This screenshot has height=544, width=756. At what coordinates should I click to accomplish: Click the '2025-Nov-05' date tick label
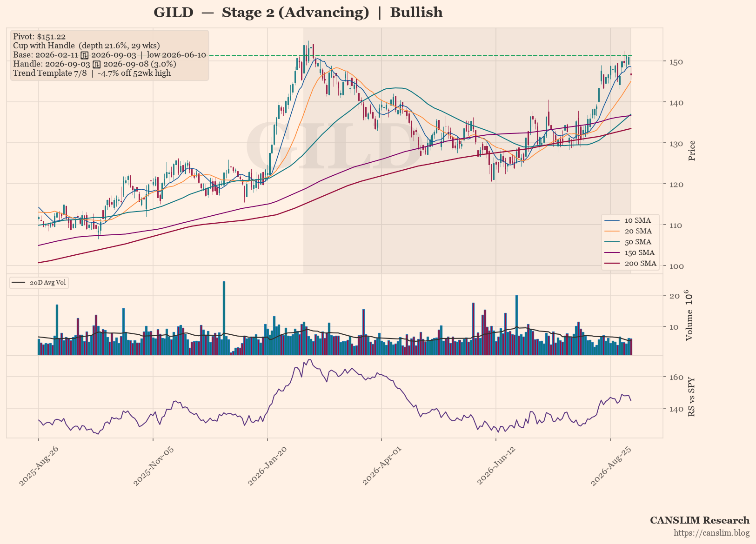(x=153, y=467)
